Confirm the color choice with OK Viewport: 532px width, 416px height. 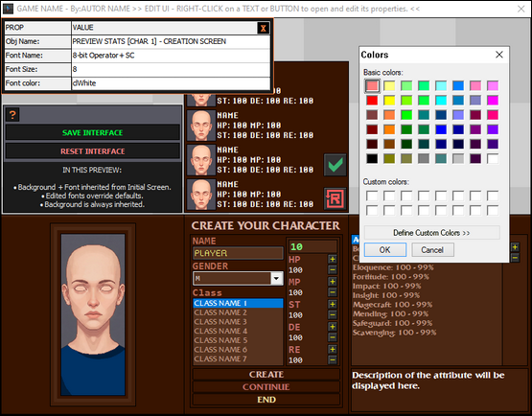(x=385, y=250)
